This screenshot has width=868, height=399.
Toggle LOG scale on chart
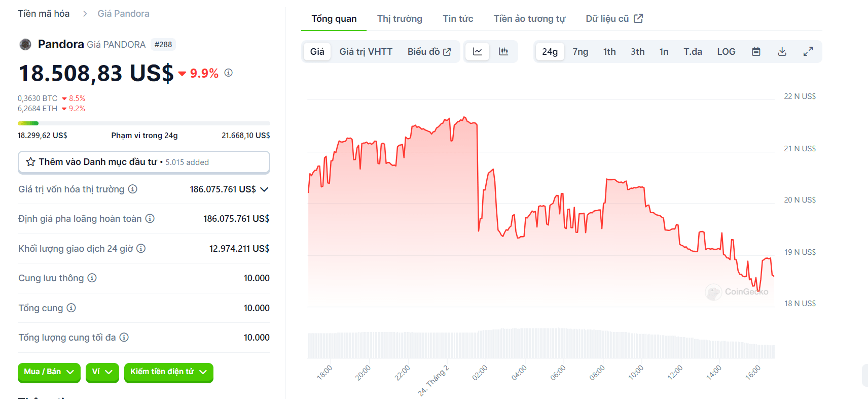pyautogui.click(x=726, y=52)
